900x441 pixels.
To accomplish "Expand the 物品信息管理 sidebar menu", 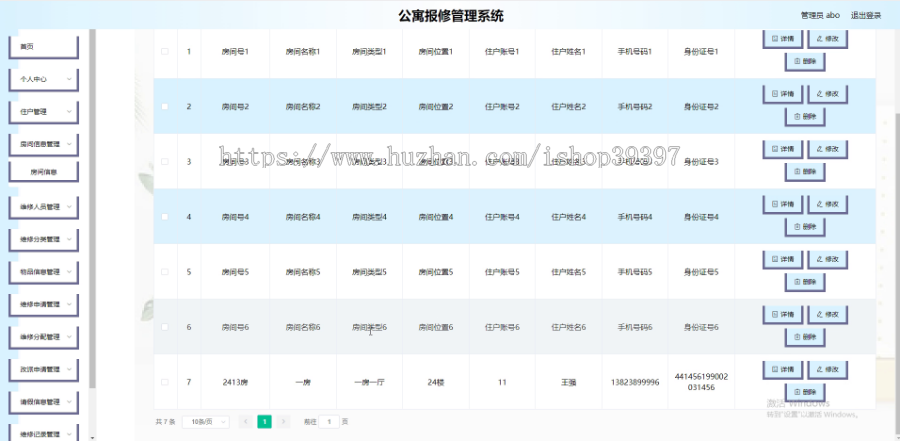I will pos(43,272).
